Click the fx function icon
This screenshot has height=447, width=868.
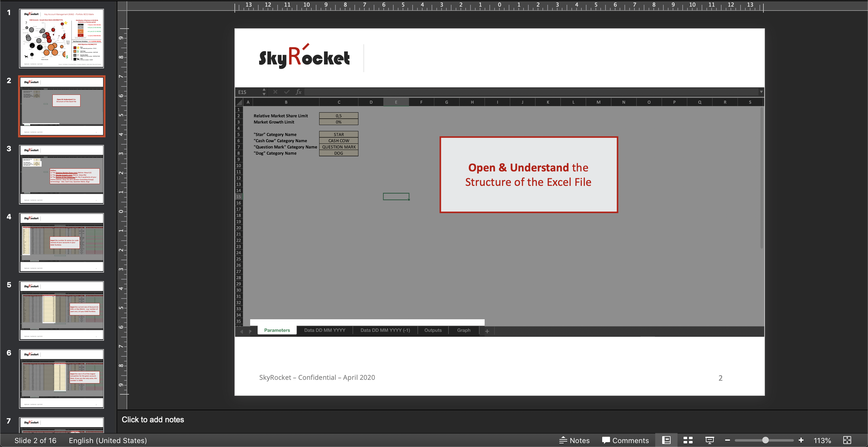pyautogui.click(x=298, y=92)
